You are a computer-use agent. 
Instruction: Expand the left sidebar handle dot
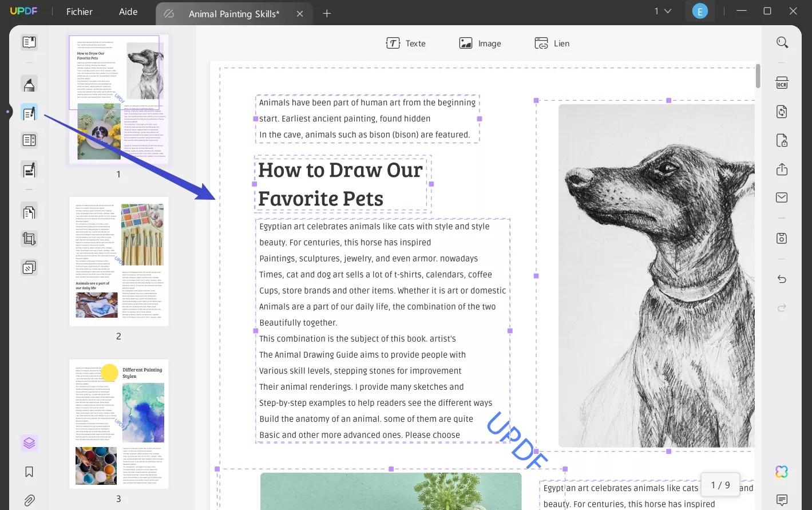(7, 112)
